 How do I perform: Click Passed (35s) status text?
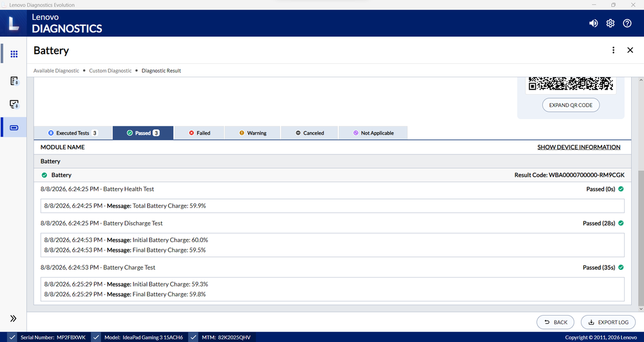[599, 267]
